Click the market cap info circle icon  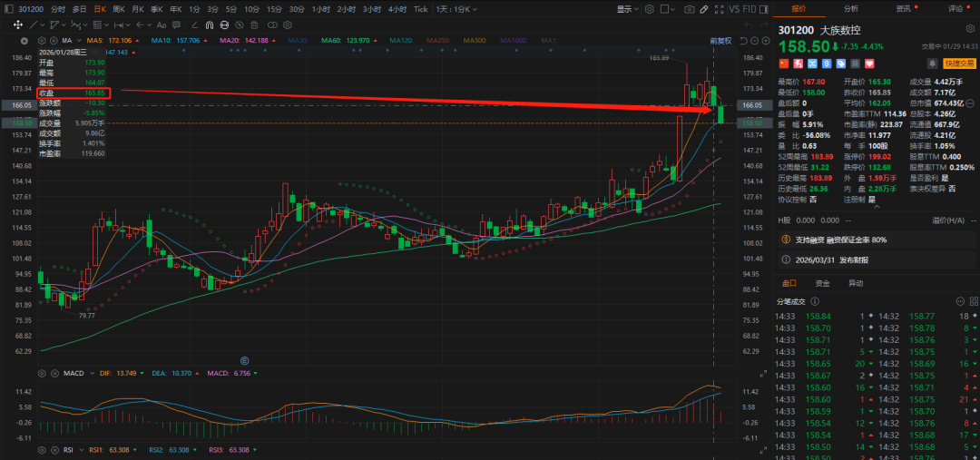coord(969,103)
